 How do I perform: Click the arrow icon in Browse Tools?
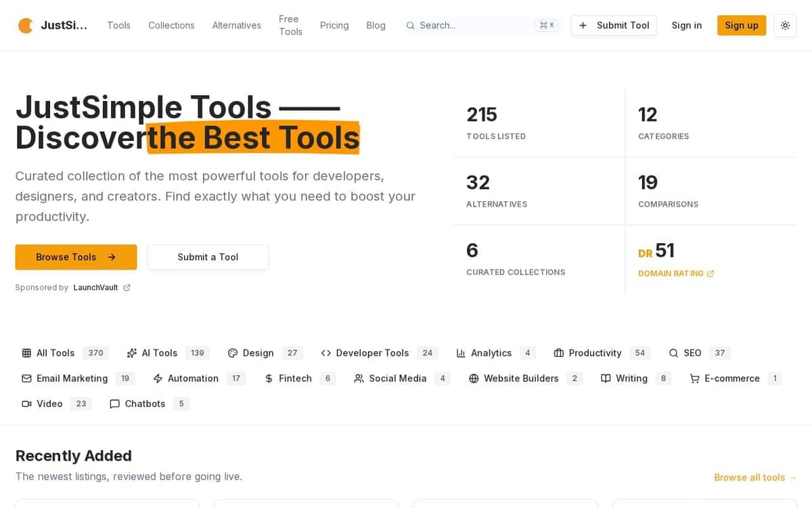pos(112,257)
